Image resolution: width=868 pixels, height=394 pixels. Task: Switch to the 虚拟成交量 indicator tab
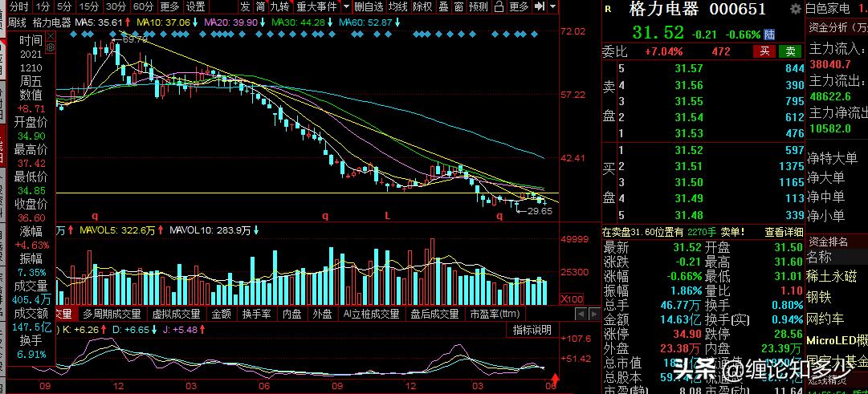(x=176, y=314)
